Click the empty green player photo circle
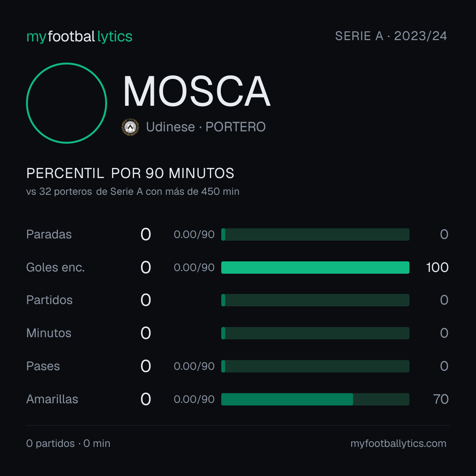This screenshot has width=476, height=476. (67, 103)
